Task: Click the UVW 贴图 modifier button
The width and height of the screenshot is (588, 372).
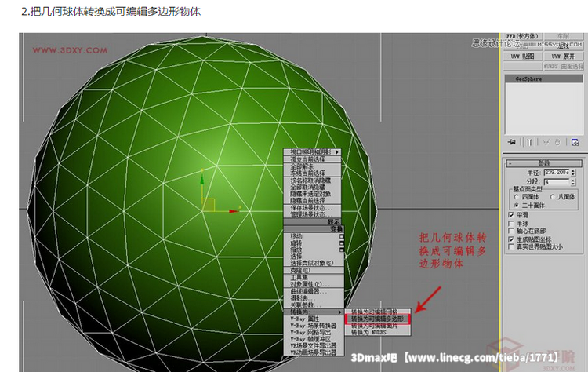Action: point(523,57)
